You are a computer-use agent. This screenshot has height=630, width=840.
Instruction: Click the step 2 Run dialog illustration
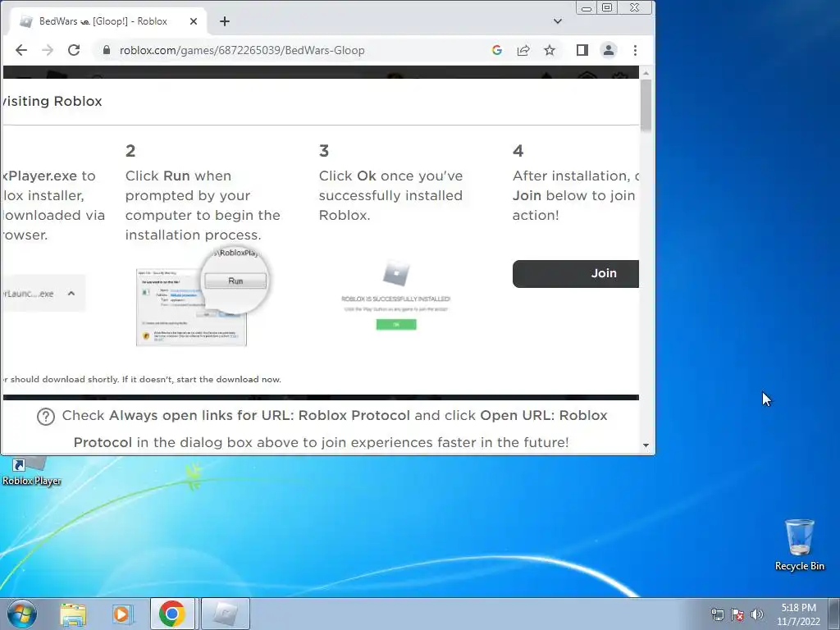[x=202, y=296]
